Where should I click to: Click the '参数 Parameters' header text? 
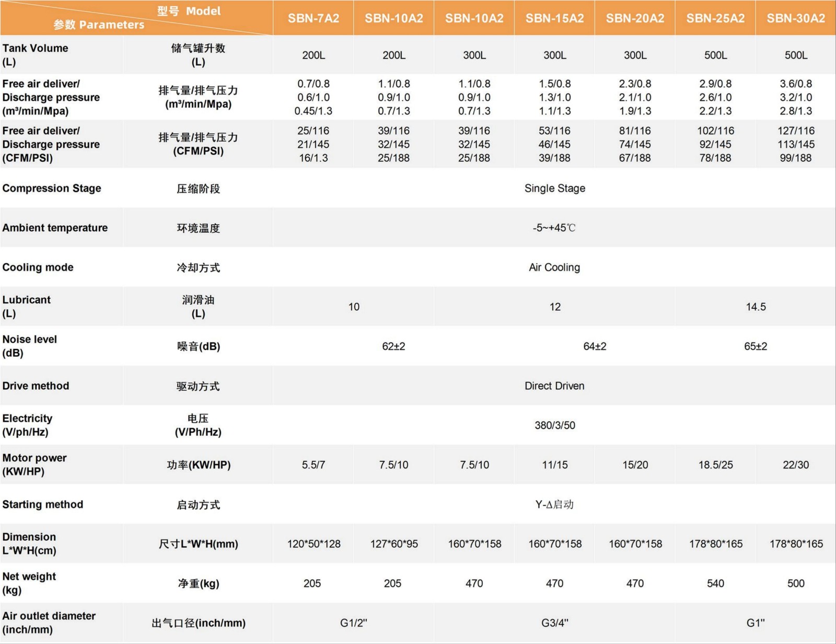pos(99,25)
